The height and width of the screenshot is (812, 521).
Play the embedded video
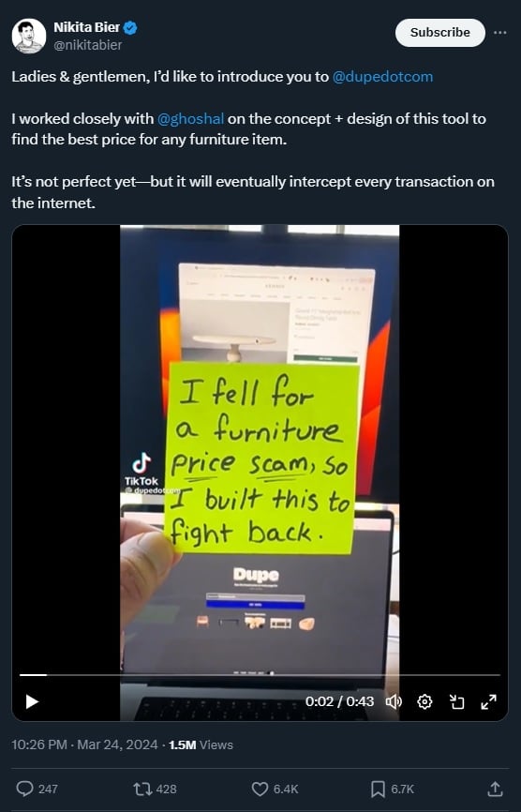(32, 701)
